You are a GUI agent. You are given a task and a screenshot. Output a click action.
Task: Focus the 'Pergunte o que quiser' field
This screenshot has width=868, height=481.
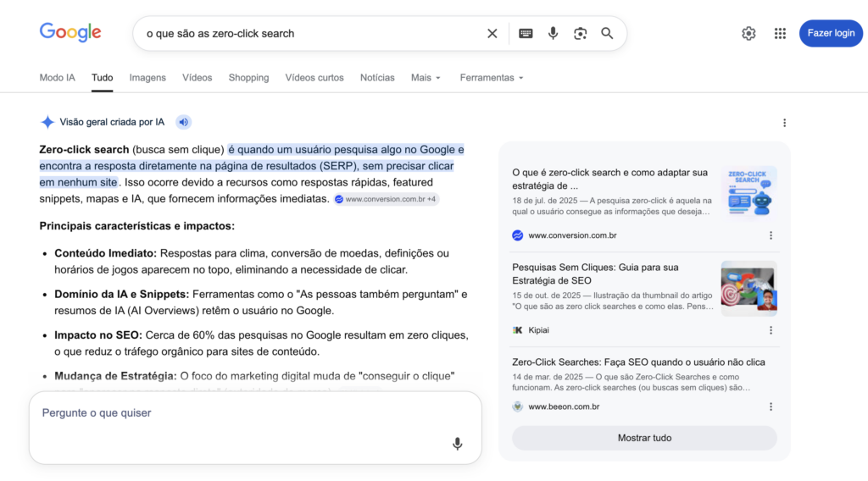255,428
